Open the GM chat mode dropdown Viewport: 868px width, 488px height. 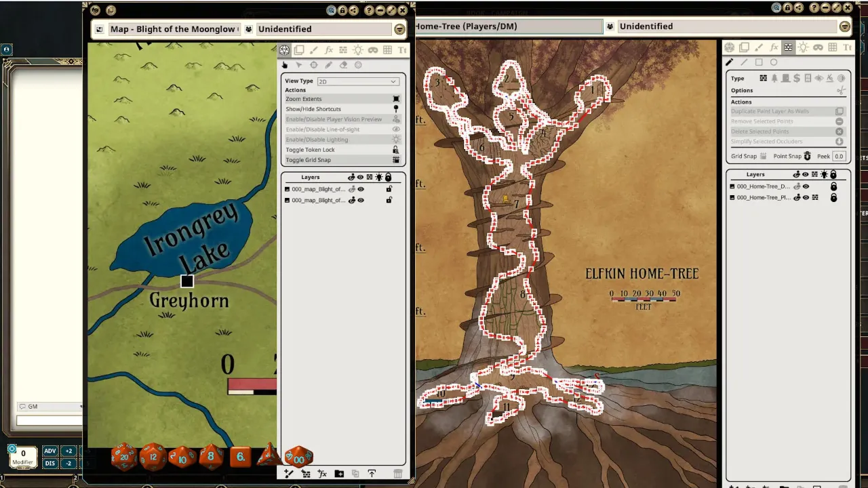point(49,407)
